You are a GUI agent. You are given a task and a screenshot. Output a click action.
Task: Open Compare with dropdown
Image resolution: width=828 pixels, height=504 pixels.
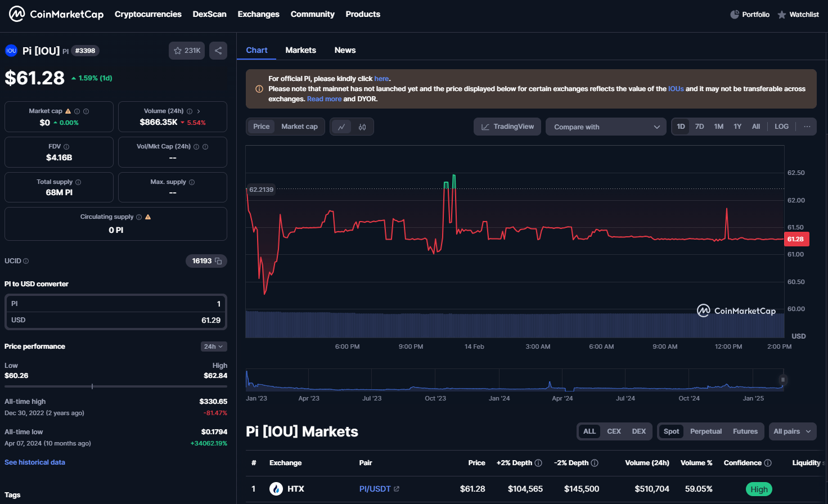[606, 127]
